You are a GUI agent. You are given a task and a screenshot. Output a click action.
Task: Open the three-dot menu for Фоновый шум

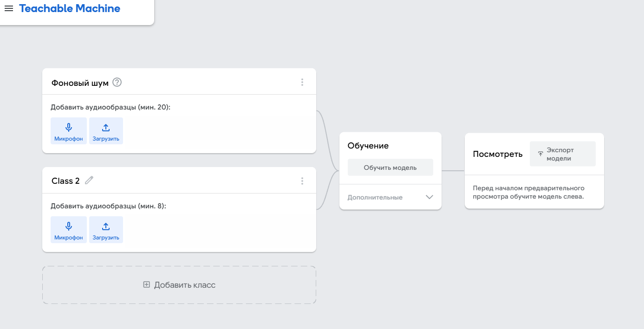pos(302,82)
